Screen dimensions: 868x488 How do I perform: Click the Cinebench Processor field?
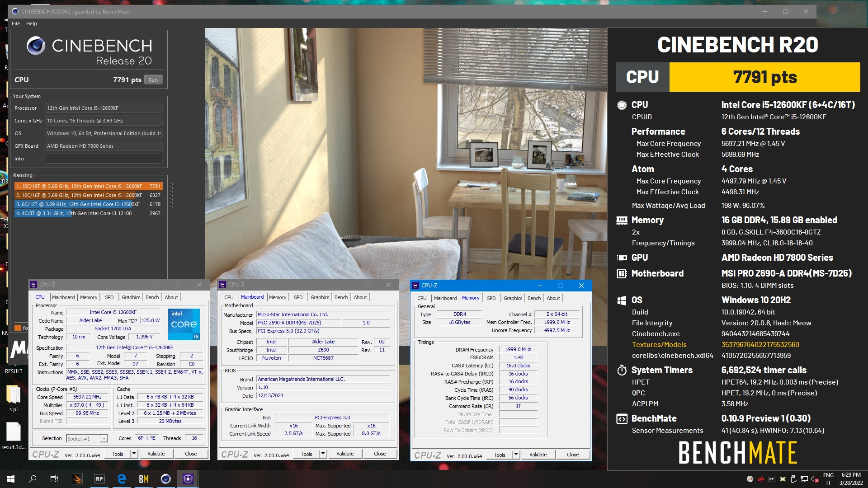[104, 108]
